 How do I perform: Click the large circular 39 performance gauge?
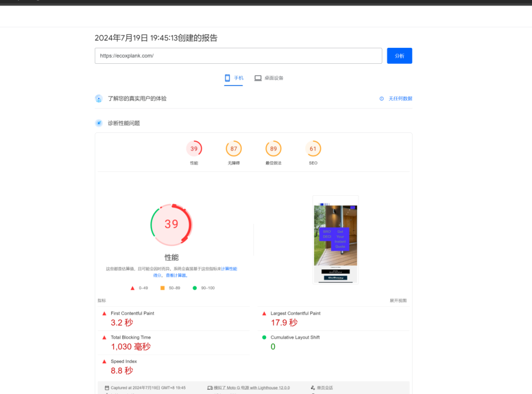click(x=171, y=224)
